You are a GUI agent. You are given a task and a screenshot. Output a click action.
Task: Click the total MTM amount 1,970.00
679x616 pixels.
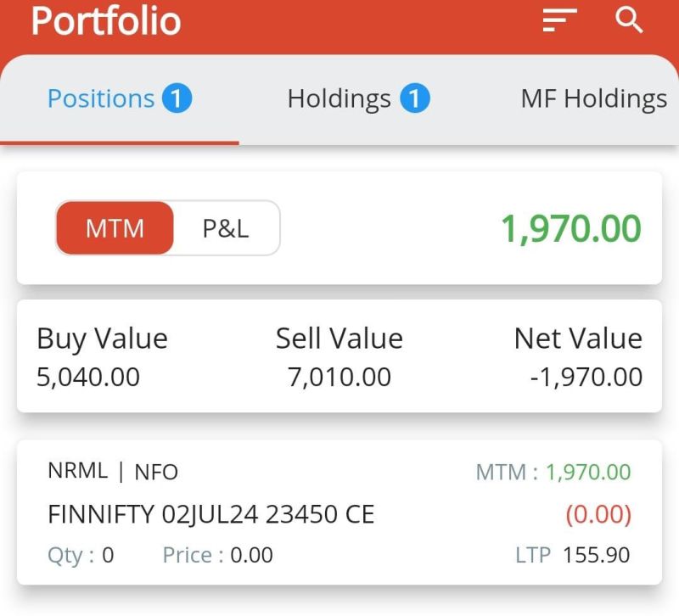(570, 228)
